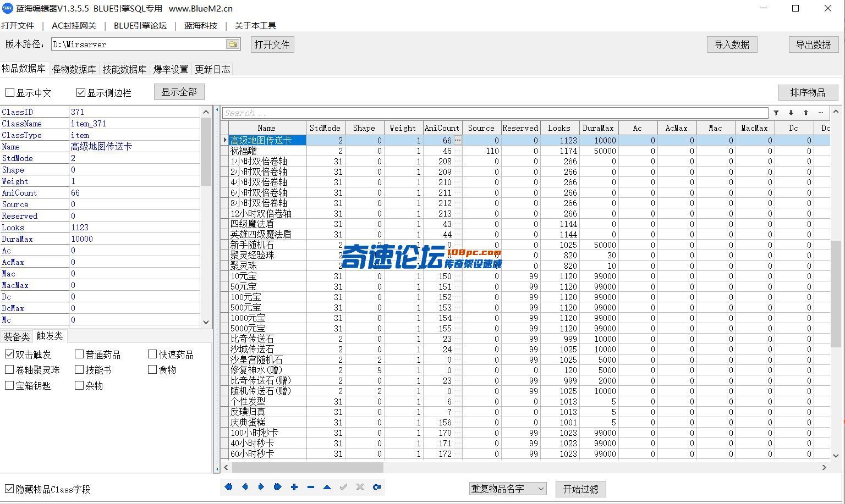Check 杂物 option
The height and width of the screenshot is (504, 845).
pos(79,385)
